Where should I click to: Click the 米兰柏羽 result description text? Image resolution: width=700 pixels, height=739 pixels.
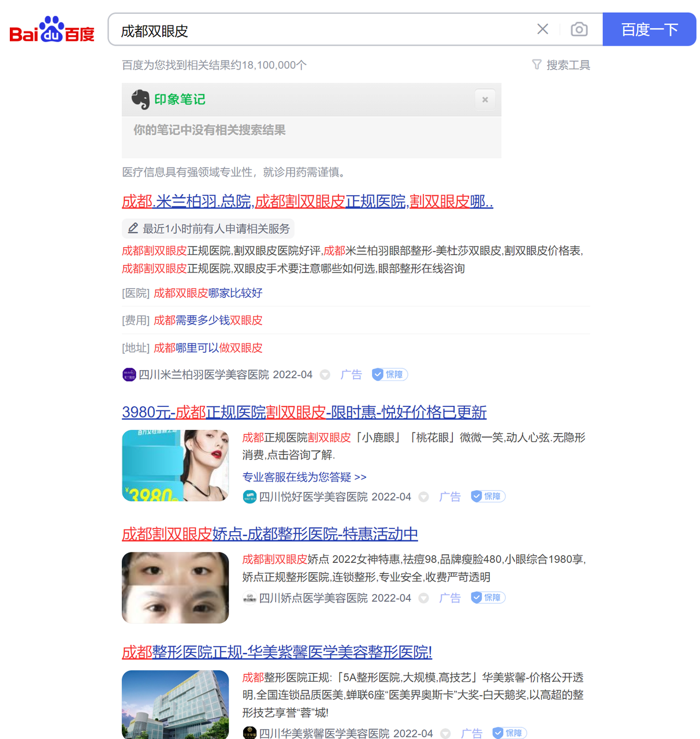pyautogui.click(x=353, y=260)
